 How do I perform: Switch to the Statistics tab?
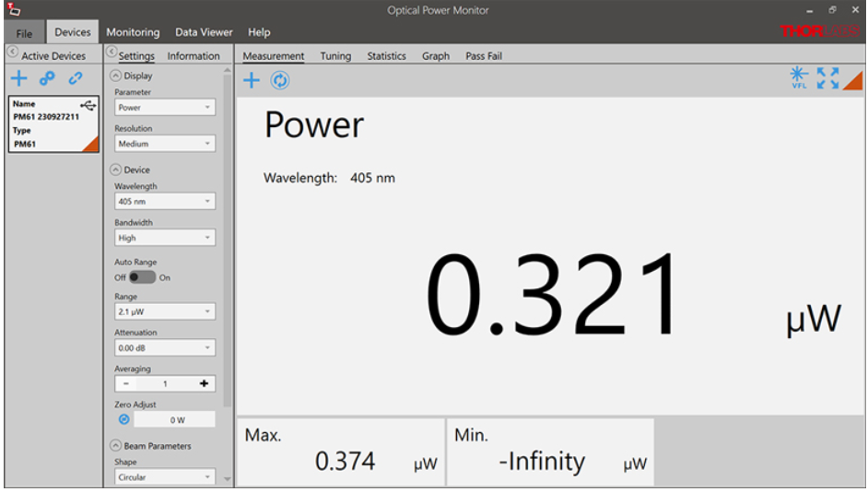[386, 56]
